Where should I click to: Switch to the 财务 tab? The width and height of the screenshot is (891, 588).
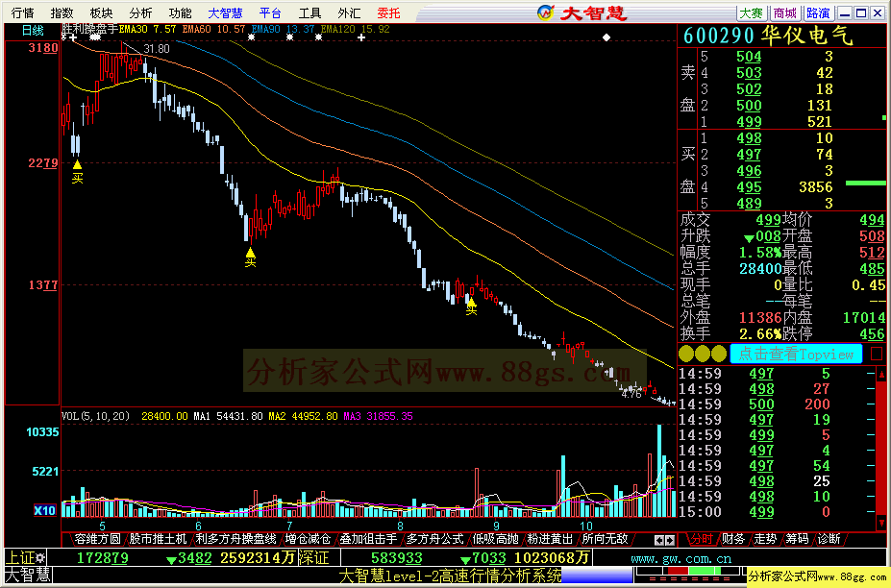733,539
